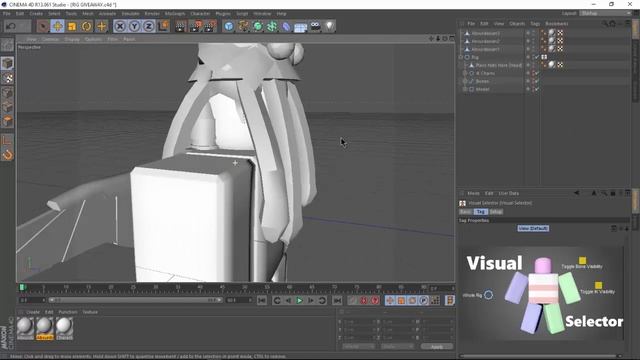The height and width of the screenshot is (360, 640).
Task: Click Toggle Bone Visibility yellow square
Action: 582,260
